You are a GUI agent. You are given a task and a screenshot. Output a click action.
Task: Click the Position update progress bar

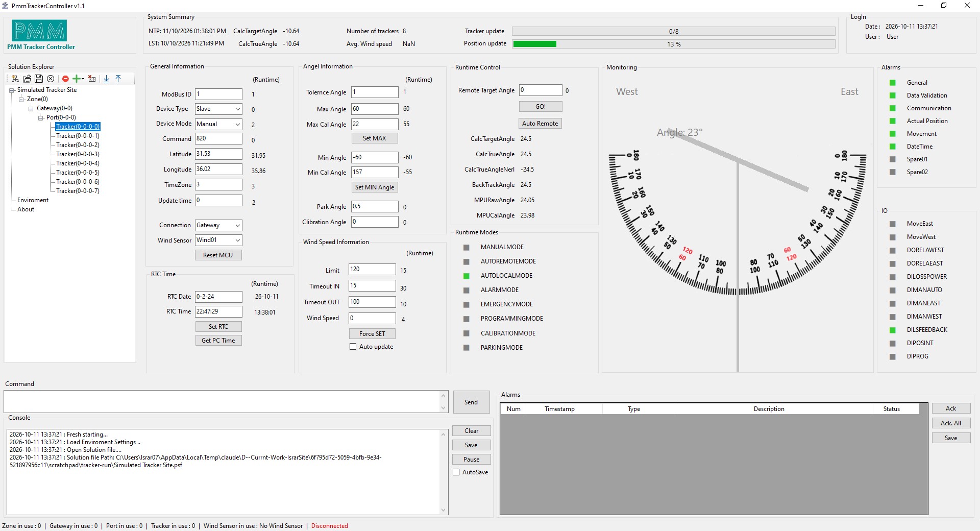(x=674, y=44)
